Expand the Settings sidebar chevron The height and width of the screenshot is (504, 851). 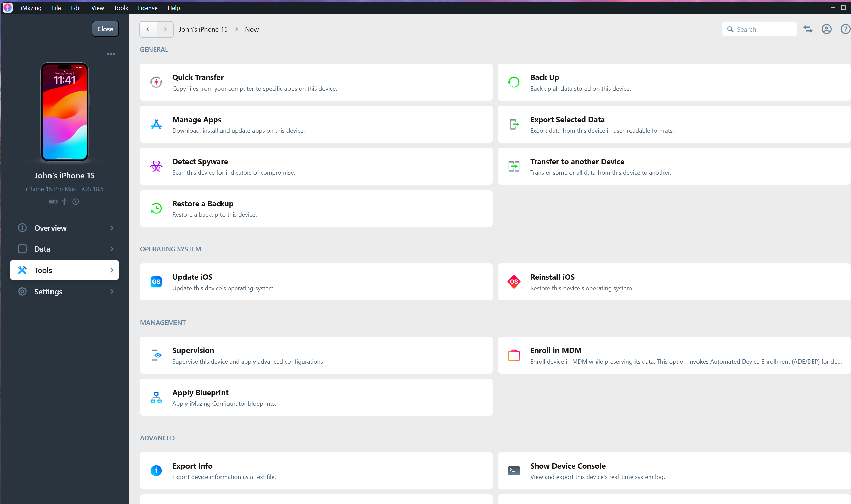112,292
